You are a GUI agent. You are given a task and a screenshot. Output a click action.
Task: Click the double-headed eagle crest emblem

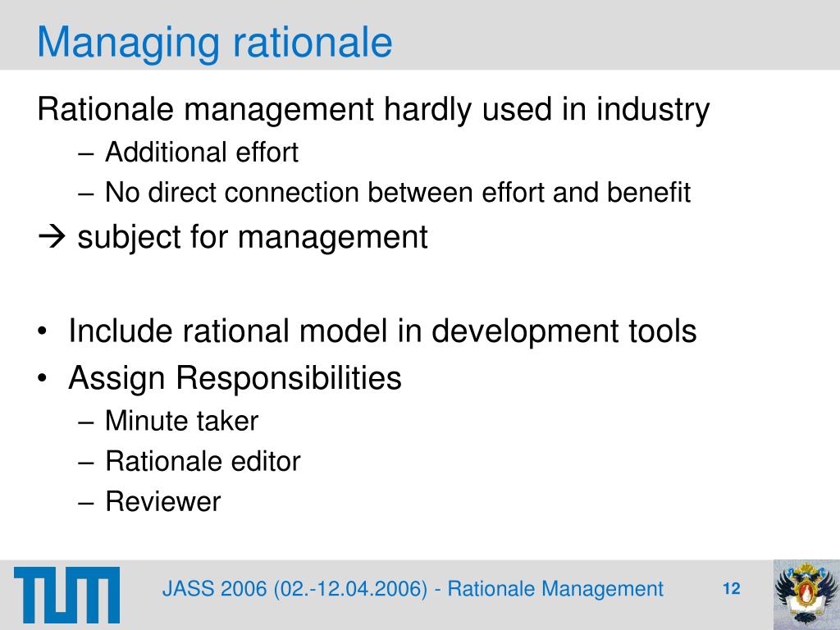coord(806,595)
